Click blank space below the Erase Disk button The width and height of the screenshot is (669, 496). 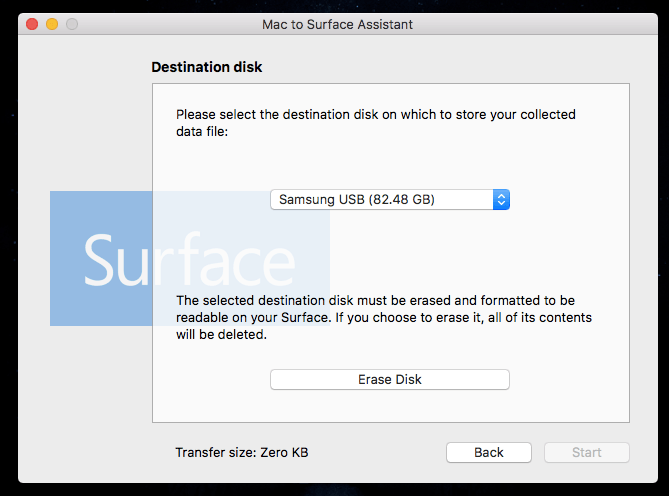[390, 406]
